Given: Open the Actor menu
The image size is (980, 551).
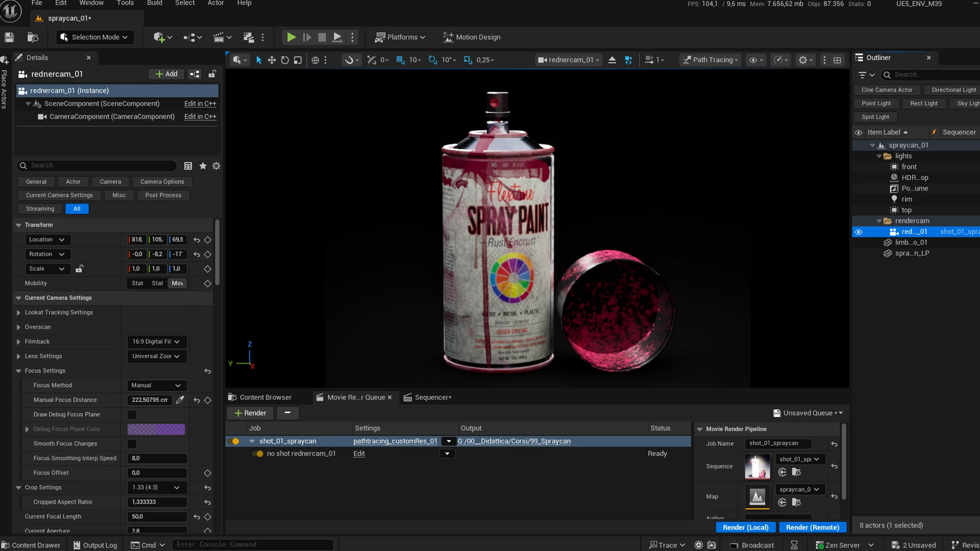Looking at the screenshot, I should tap(215, 3).
